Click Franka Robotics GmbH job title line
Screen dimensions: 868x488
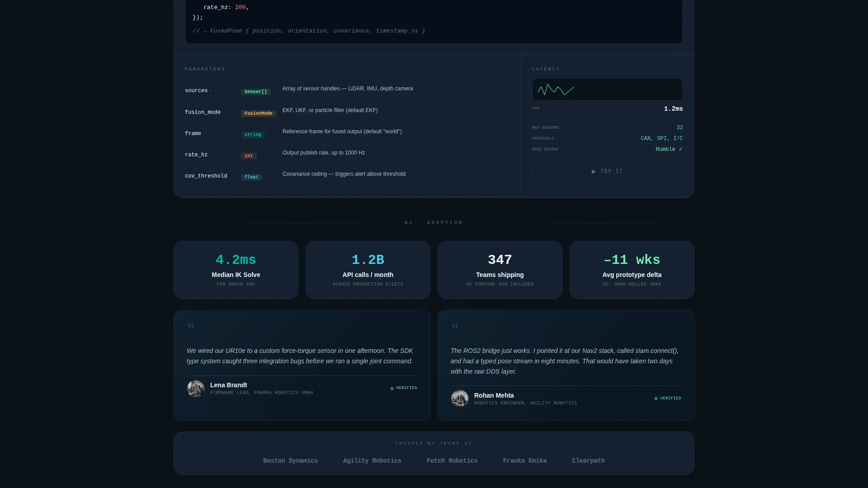pyautogui.click(x=261, y=393)
